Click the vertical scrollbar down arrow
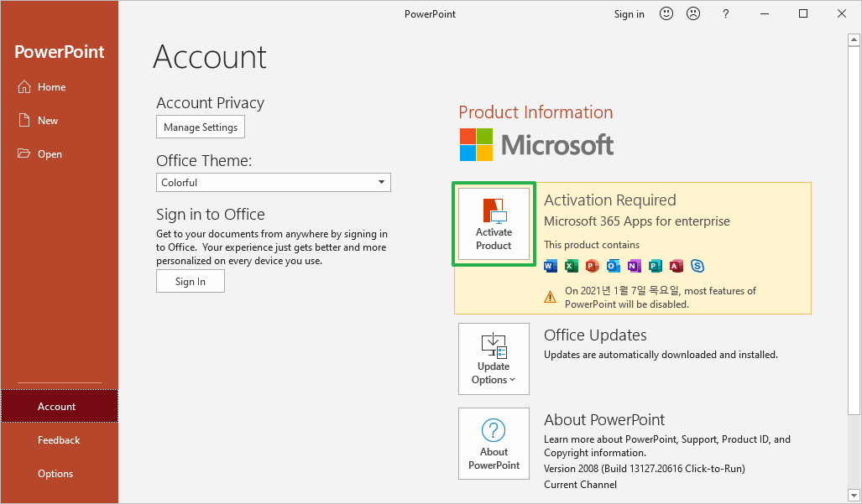 click(854, 496)
